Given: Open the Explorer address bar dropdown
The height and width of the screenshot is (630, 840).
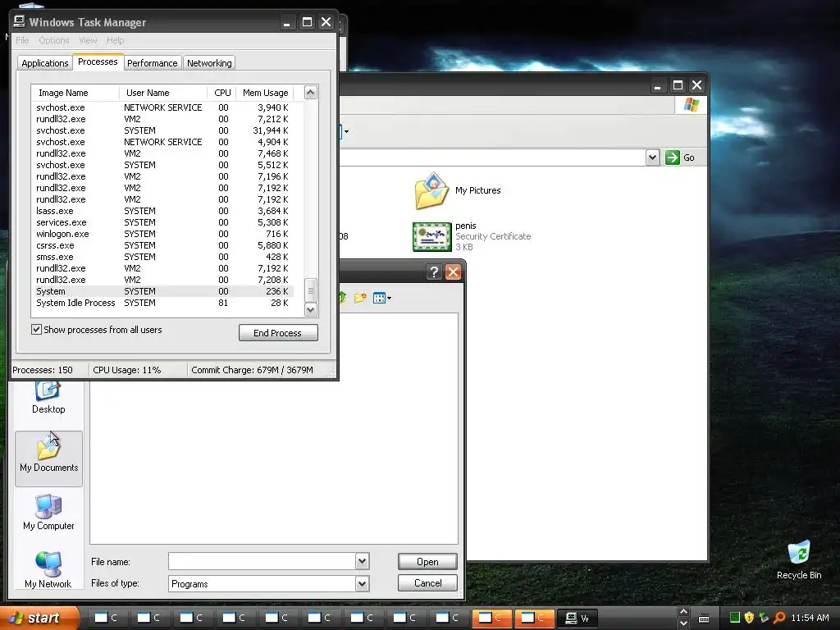Looking at the screenshot, I should click(652, 157).
